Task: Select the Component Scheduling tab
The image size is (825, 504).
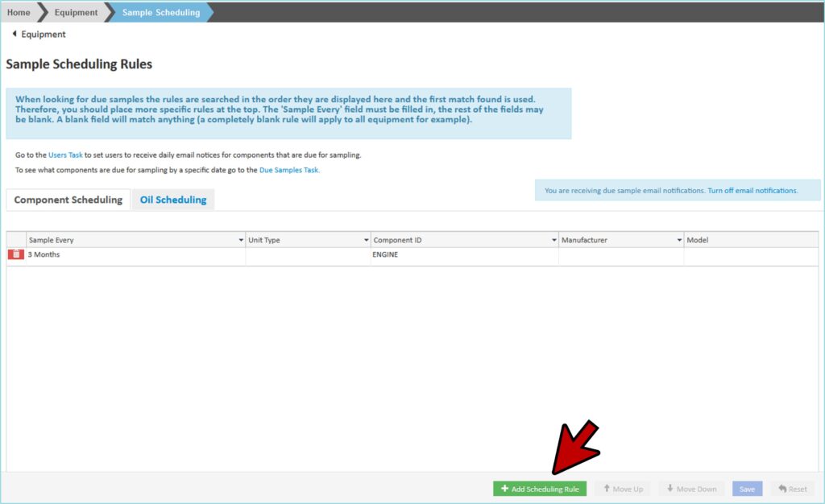Action: (68, 200)
